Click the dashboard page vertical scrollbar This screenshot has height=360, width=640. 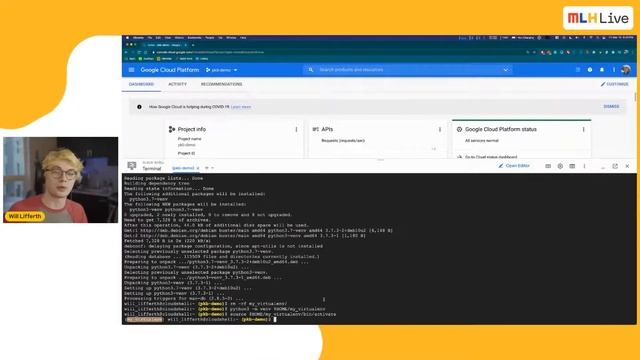point(635,97)
